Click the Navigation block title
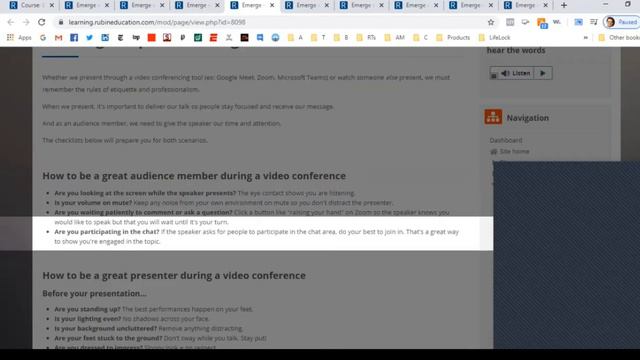 click(528, 118)
